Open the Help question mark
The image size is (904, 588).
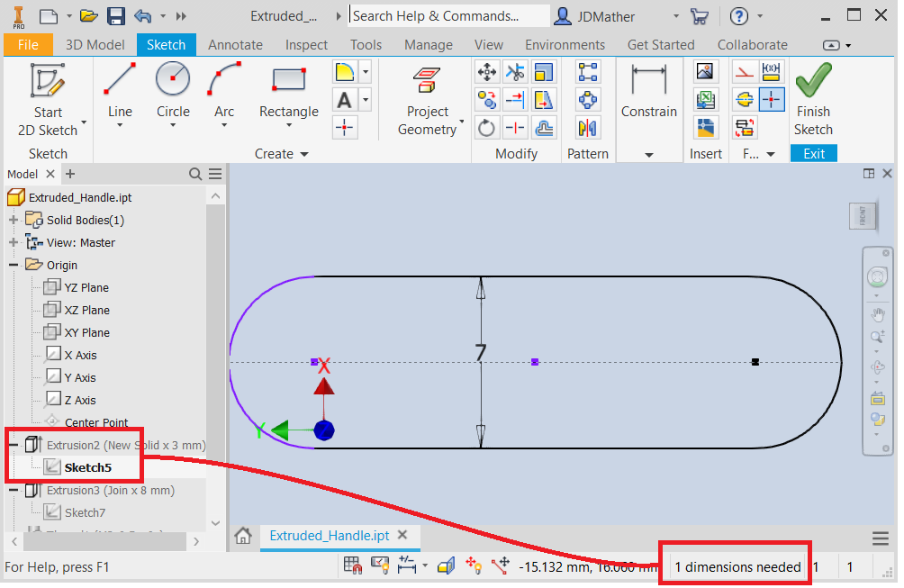click(x=738, y=16)
